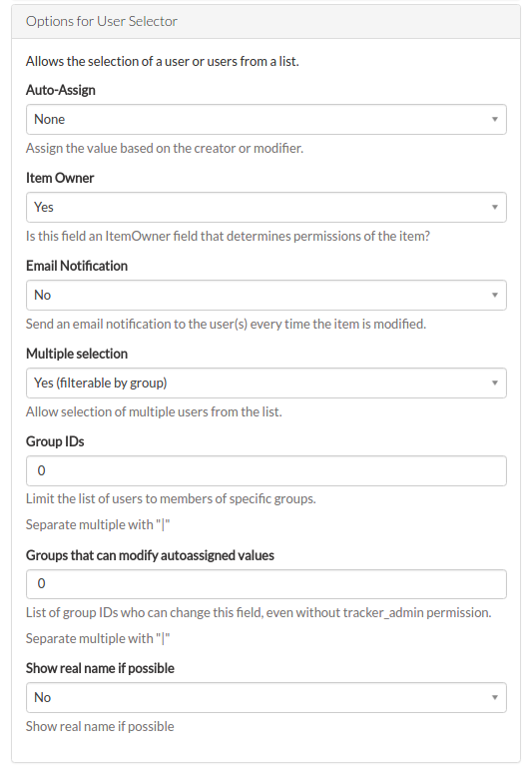This screenshot has width=532, height=767.
Task: Open the Multiple selection dropdown
Action: [x=266, y=383]
